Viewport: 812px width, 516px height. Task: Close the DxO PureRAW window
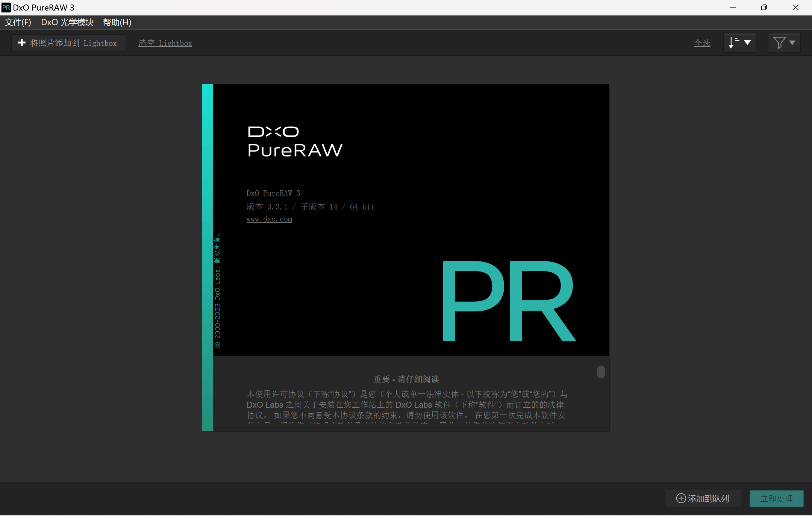(x=795, y=8)
